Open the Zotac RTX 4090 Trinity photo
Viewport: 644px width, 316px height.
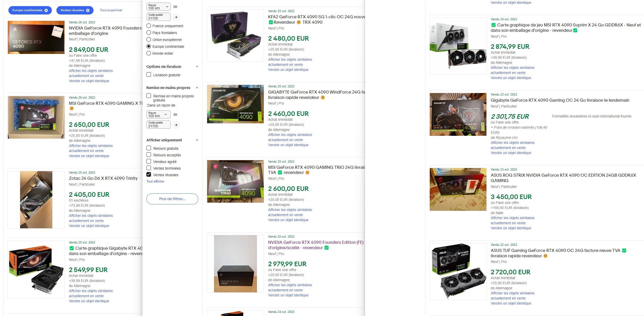[x=36, y=200]
